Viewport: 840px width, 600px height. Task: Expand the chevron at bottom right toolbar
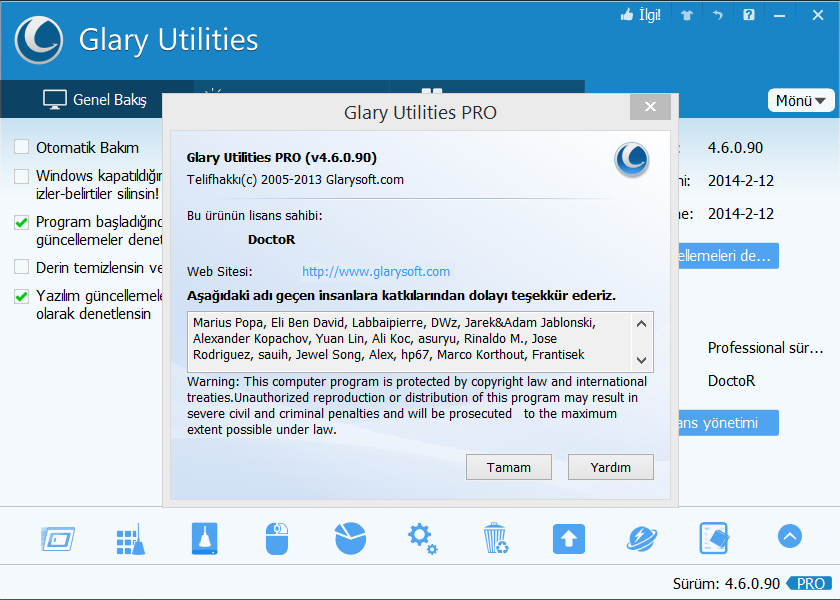(789, 536)
